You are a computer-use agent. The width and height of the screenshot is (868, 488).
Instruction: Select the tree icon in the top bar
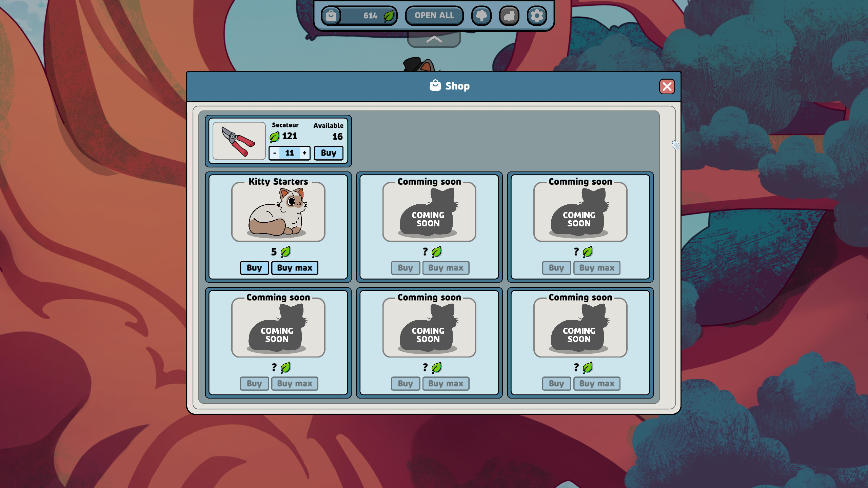[x=481, y=15]
